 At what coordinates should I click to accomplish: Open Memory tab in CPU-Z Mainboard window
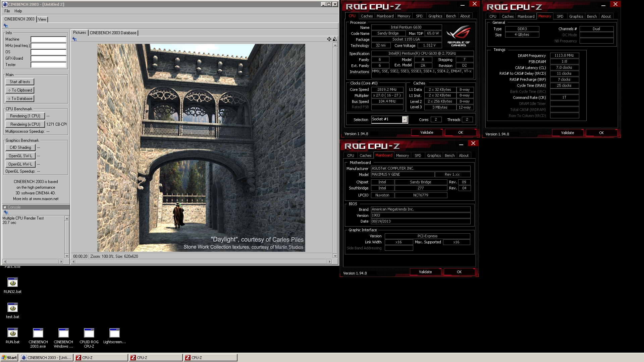402,156
